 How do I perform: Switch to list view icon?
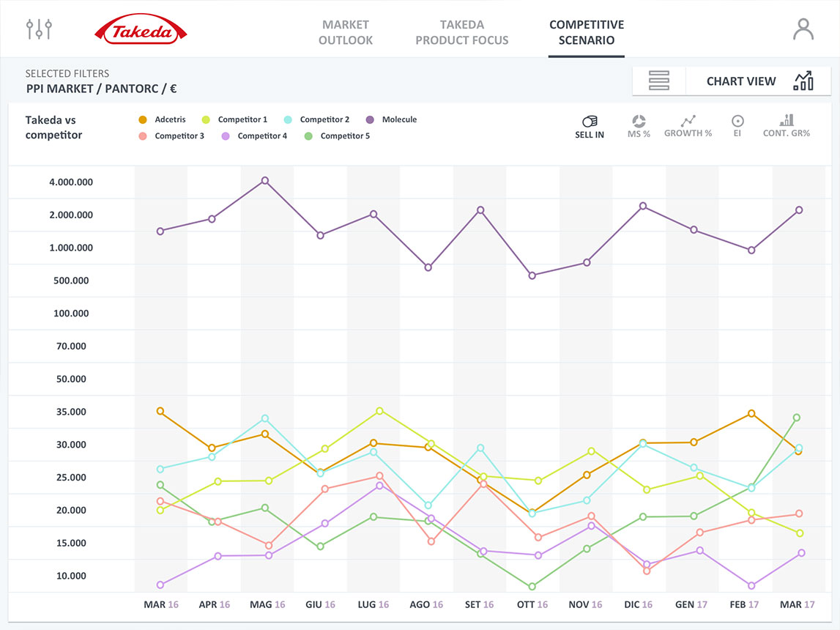(x=658, y=81)
